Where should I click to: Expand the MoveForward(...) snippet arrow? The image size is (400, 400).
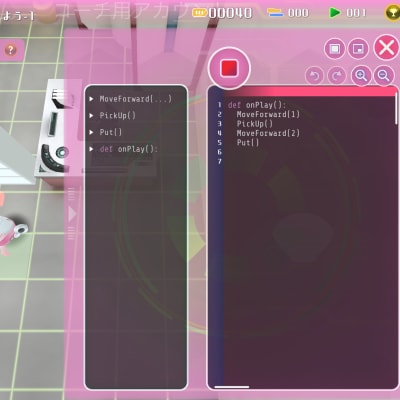pos(91,99)
